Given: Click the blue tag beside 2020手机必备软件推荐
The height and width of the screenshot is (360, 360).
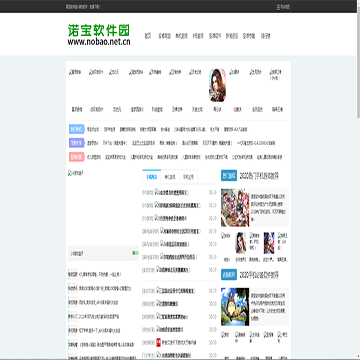Looking at the screenshot, I should pyautogui.click(x=229, y=275).
